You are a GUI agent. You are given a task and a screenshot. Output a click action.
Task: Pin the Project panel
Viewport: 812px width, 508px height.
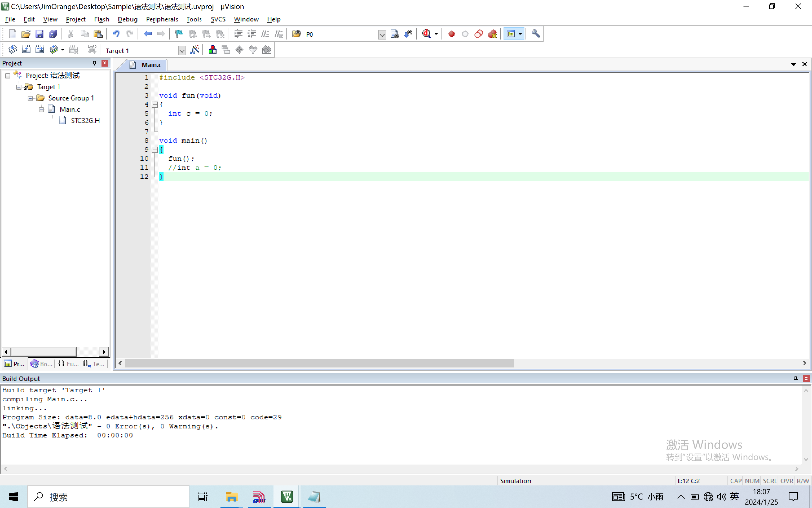[x=94, y=63]
